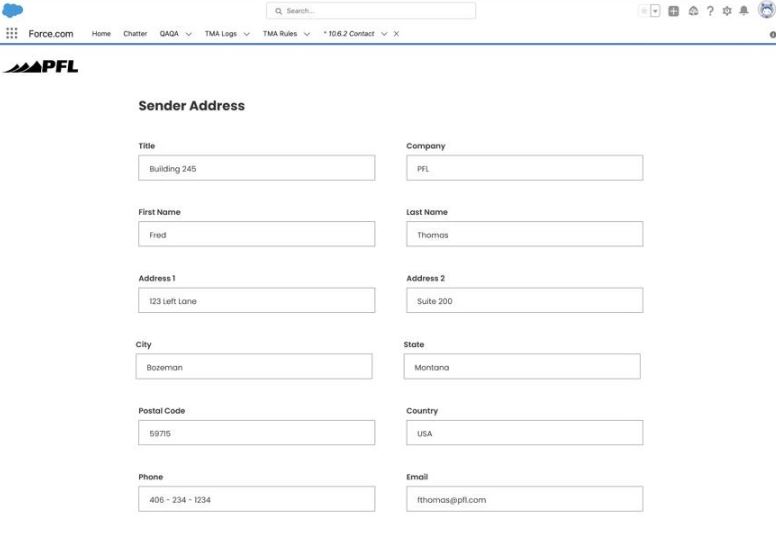Open the Notifications bell icon
This screenshot has width=776, height=535.
(744, 11)
